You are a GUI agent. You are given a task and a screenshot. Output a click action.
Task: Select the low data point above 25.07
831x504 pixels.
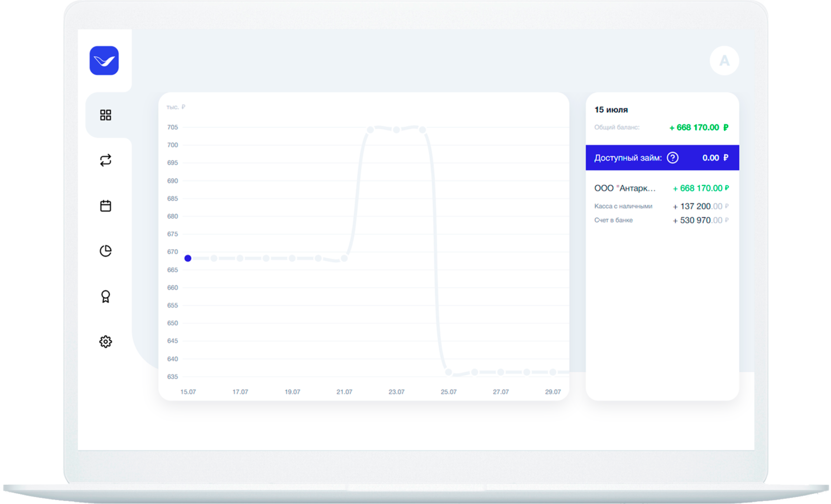(x=449, y=372)
